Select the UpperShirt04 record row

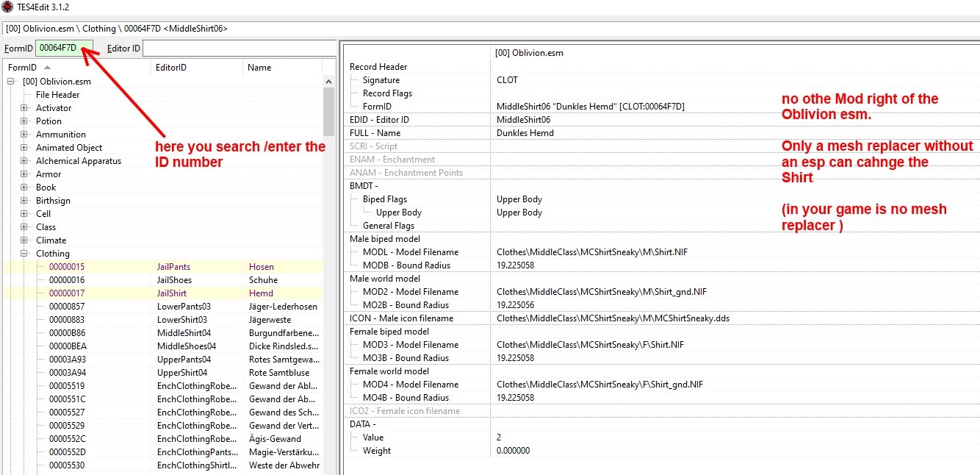coord(163,373)
